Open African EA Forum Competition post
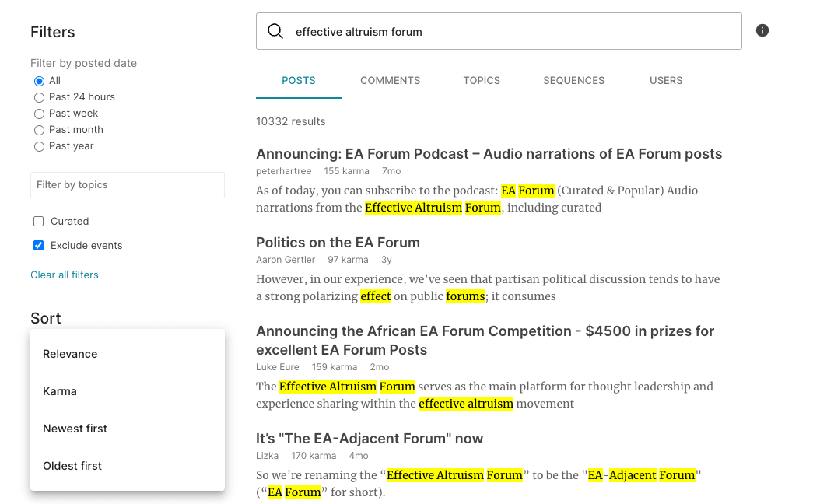The height and width of the screenshot is (504, 827). [x=485, y=341]
